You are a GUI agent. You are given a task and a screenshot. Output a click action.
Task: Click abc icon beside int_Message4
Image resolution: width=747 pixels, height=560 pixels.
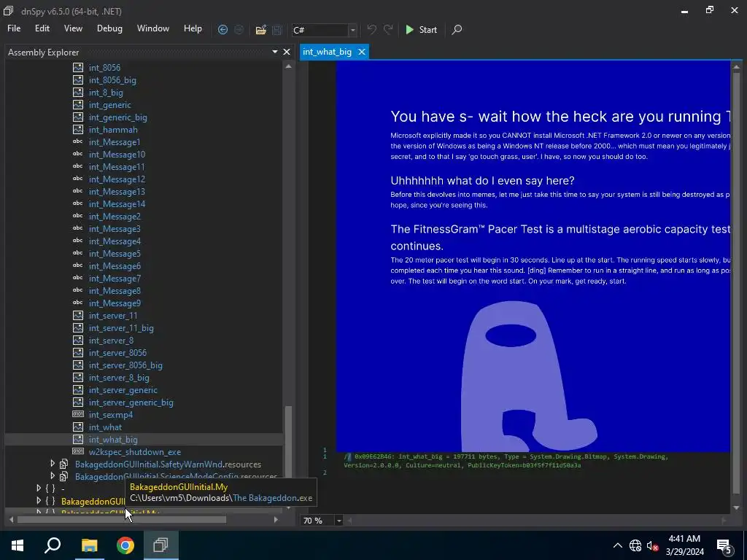coord(77,241)
